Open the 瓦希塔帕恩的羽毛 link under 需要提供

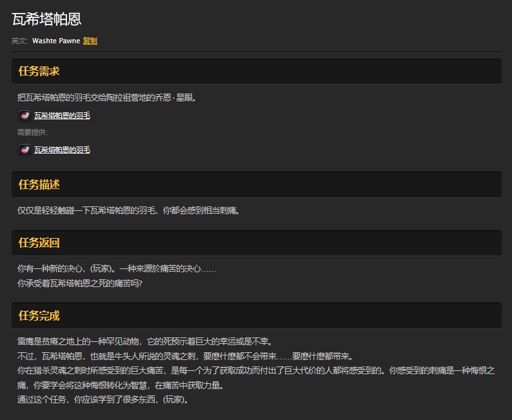pos(62,150)
